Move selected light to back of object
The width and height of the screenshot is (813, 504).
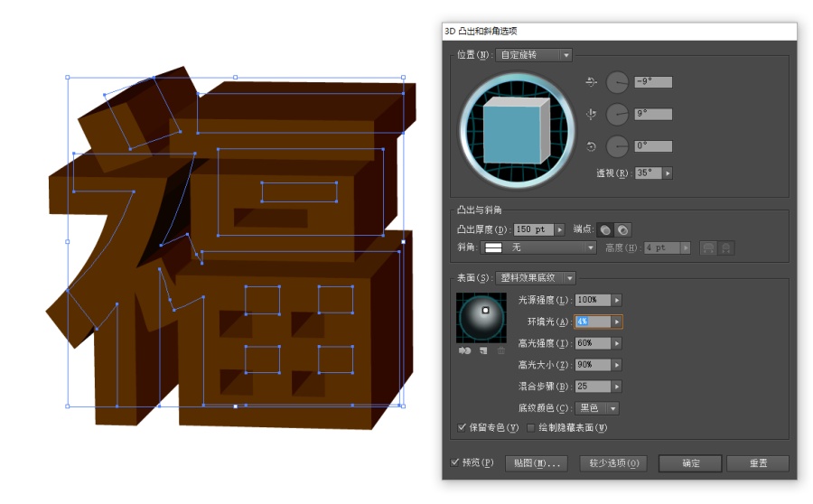(x=464, y=350)
